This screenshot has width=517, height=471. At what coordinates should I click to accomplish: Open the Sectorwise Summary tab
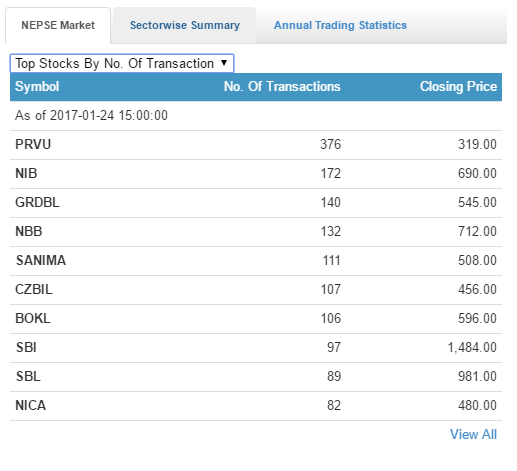[x=185, y=25]
